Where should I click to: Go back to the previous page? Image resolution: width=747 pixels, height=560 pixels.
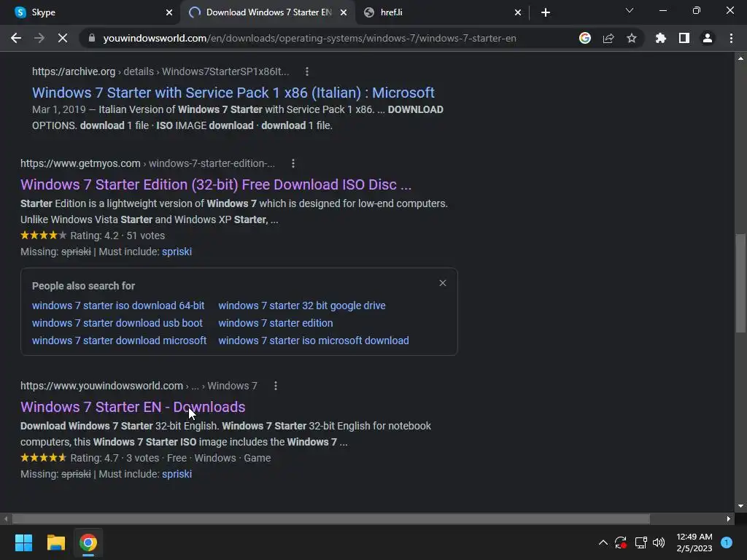click(x=16, y=38)
